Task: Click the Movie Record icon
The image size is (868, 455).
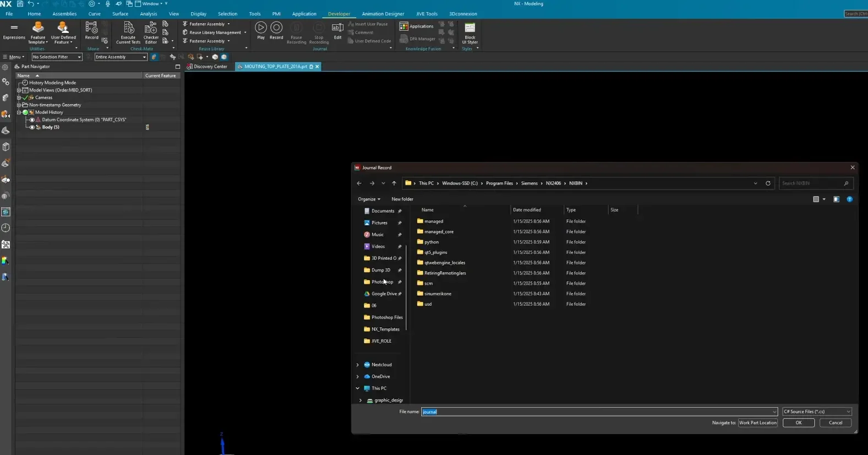Action: pyautogui.click(x=91, y=31)
